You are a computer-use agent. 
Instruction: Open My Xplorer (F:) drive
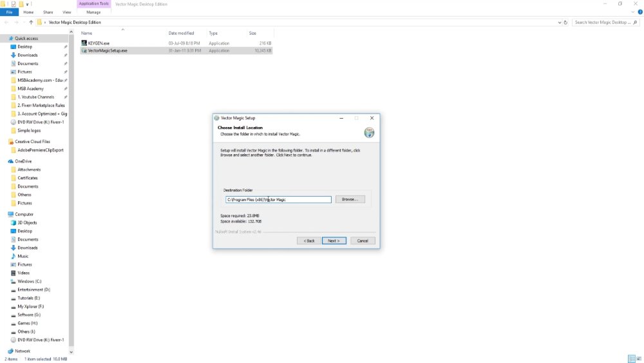click(x=30, y=306)
